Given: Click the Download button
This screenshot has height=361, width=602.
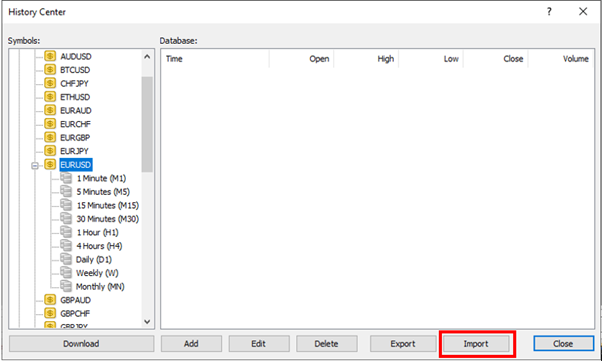Looking at the screenshot, I should 81,344.
